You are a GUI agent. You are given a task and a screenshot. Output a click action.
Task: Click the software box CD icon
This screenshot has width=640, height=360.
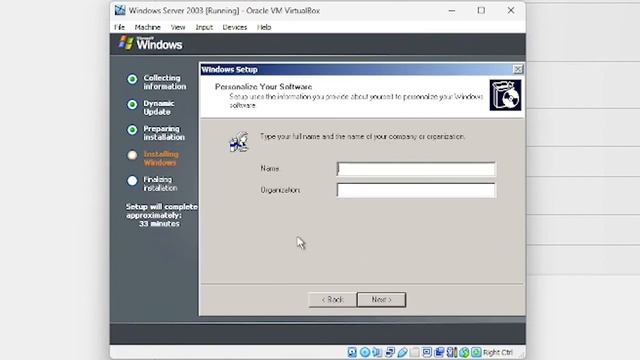(x=505, y=95)
